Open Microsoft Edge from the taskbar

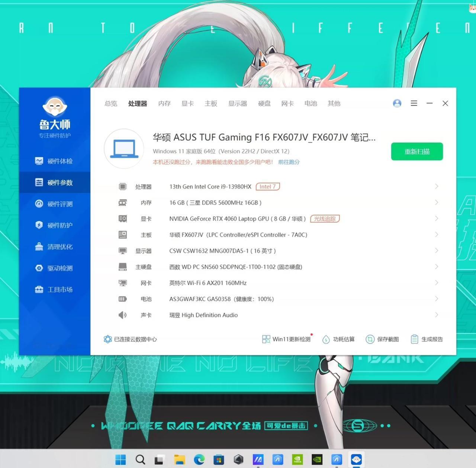pos(199,460)
